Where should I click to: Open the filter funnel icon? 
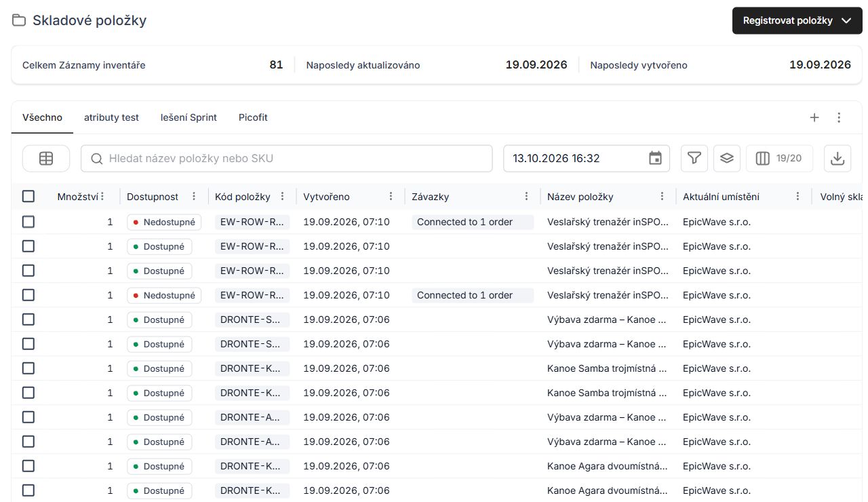click(694, 158)
